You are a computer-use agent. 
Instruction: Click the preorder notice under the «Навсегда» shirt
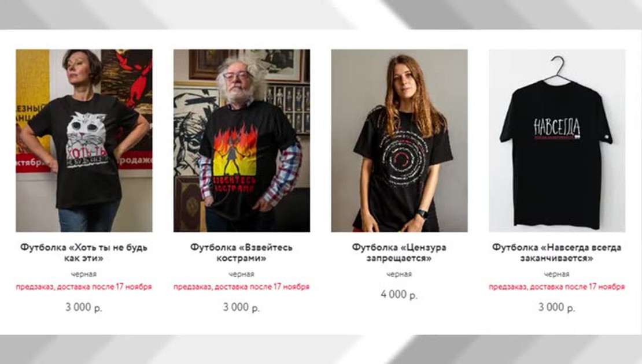pyautogui.click(x=557, y=287)
